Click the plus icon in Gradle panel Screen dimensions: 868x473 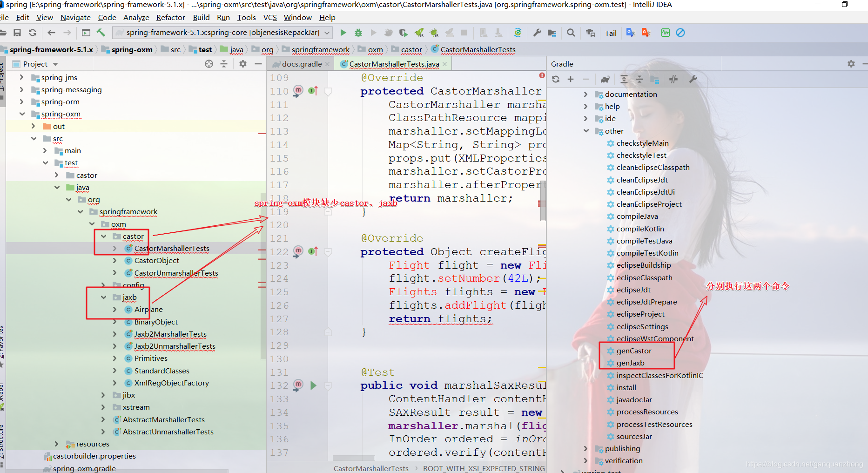click(571, 79)
